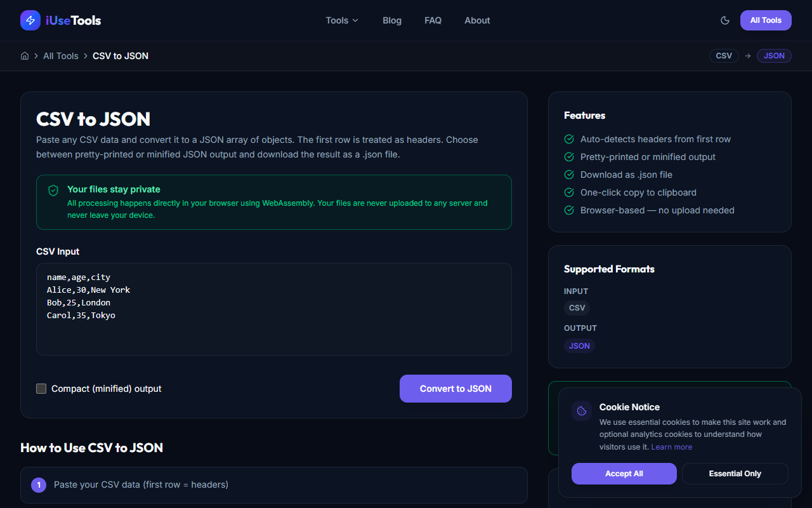
Task: Click the checkmark beside Auto-detects headers
Action: click(x=569, y=139)
